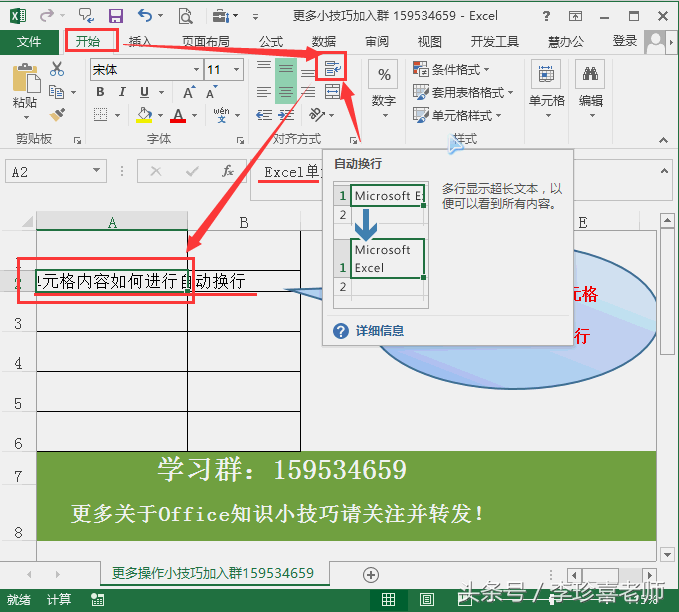Switch to the 数据 tab
The width and height of the screenshot is (679, 612).
tap(324, 42)
